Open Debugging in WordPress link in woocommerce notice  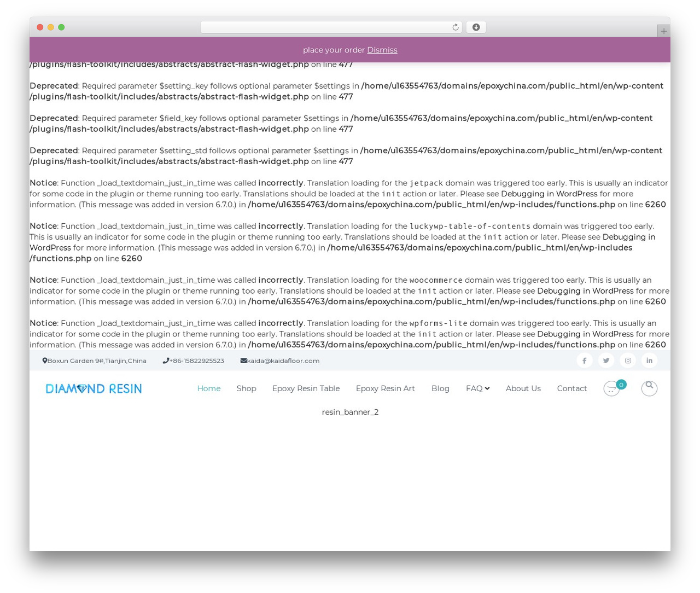585,291
